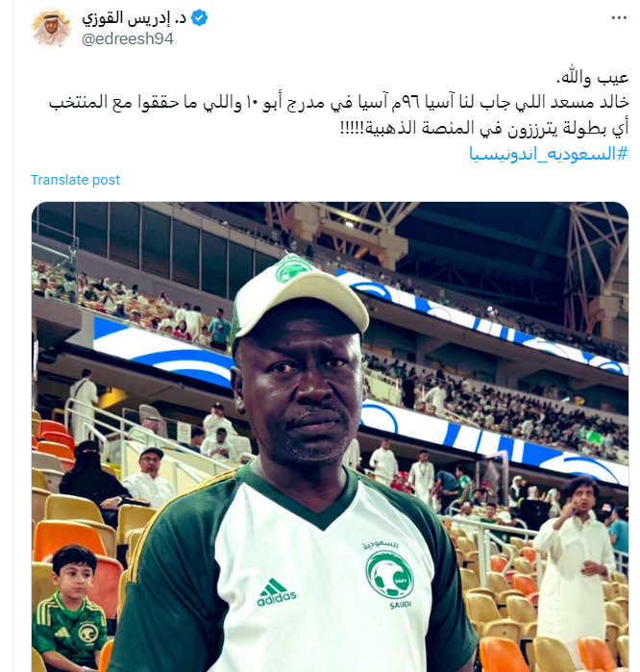The image size is (640, 672).
Task: Open the attached stadium photo
Action: pos(331,436)
